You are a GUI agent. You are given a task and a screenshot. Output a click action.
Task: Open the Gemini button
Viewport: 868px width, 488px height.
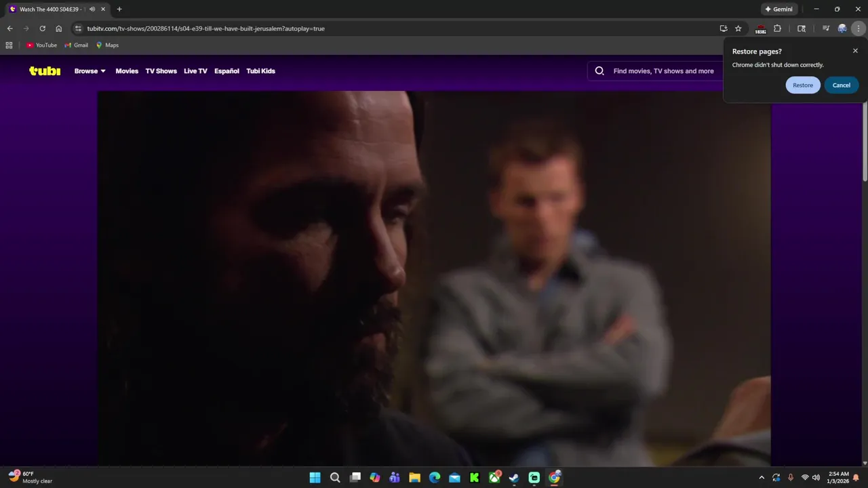coord(779,9)
